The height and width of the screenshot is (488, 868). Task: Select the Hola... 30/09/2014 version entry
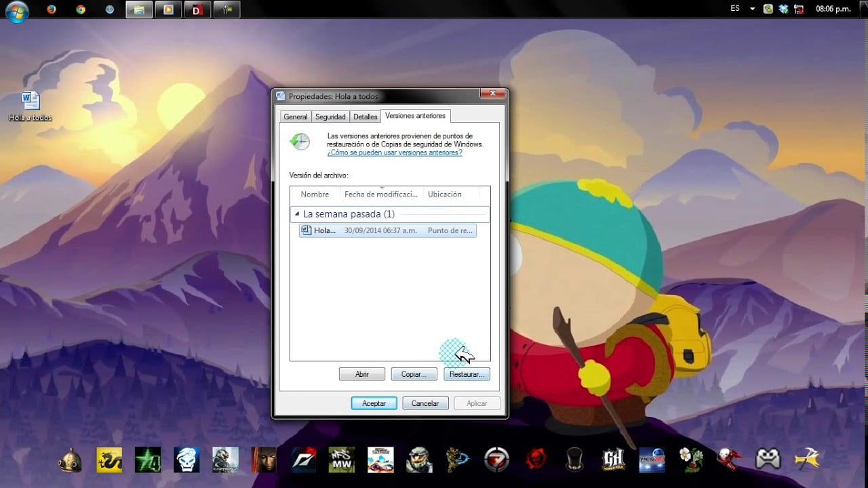[x=387, y=230]
